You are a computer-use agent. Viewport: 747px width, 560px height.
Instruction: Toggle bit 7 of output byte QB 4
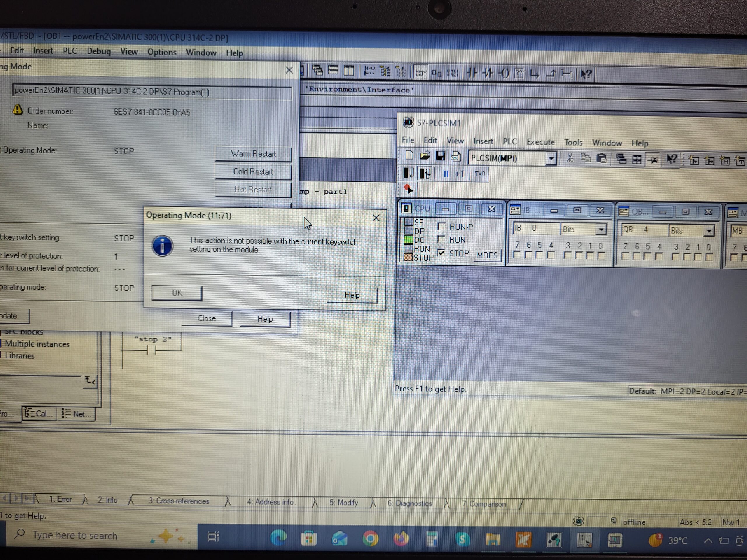click(x=625, y=257)
